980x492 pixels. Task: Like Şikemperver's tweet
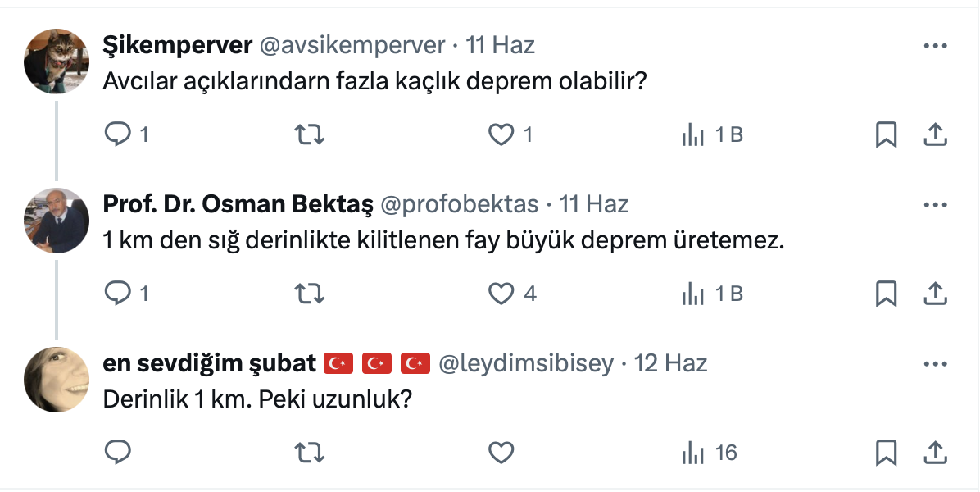[x=501, y=134]
